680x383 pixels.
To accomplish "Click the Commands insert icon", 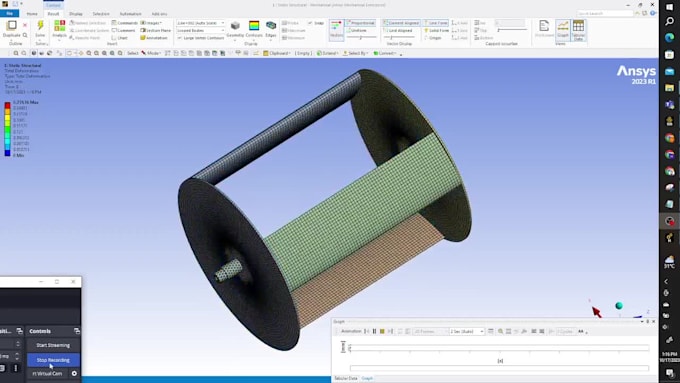I will coord(124,23).
